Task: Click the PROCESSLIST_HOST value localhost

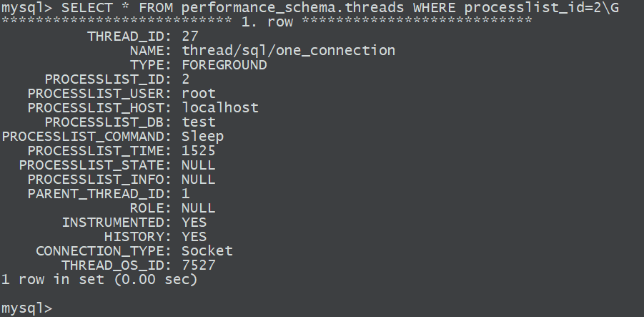Action: tap(220, 108)
